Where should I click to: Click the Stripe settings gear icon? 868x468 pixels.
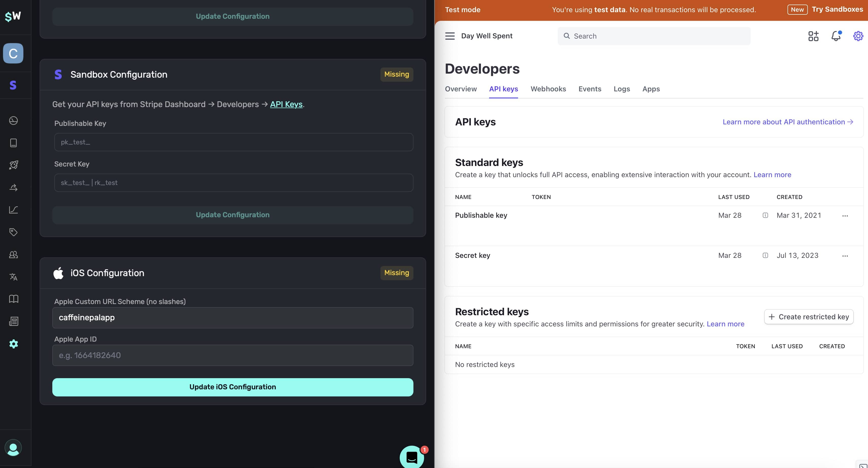[x=858, y=36]
